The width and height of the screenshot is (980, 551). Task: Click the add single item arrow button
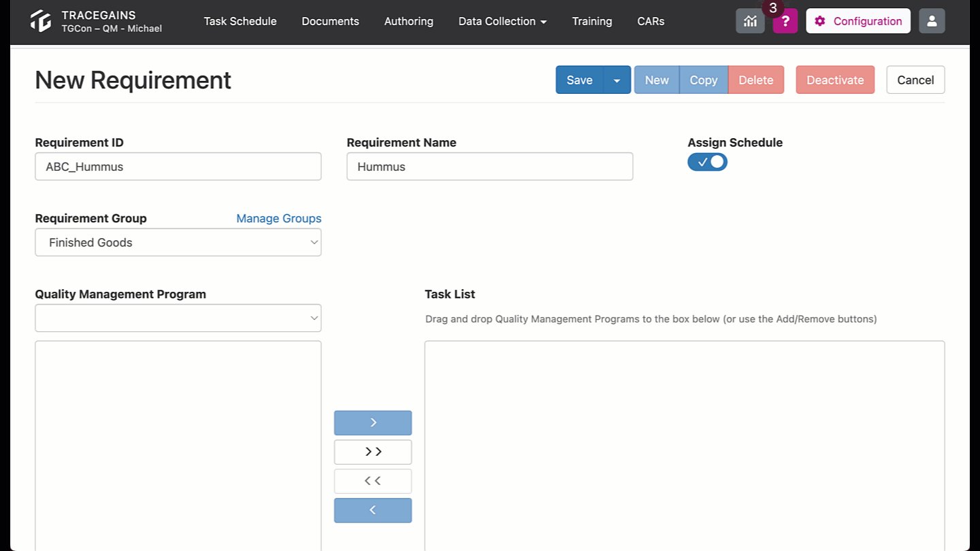pyautogui.click(x=373, y=422)
